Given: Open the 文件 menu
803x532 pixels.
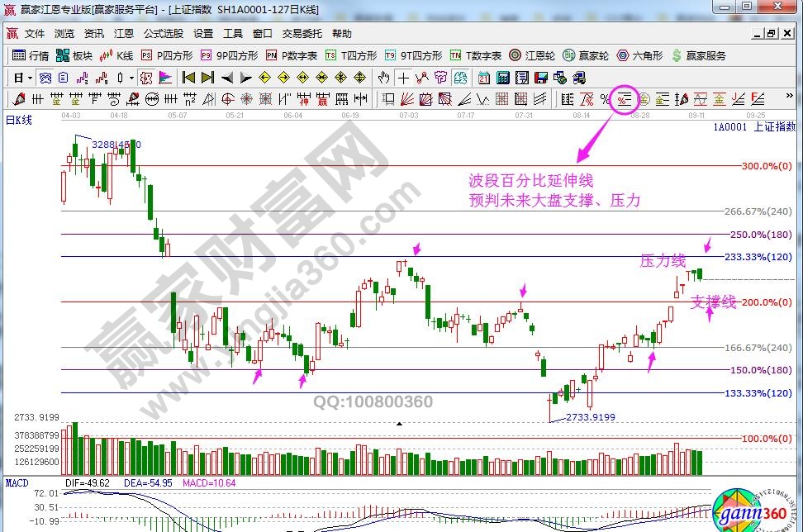Looking at the screenshot, I should [35, 34].
